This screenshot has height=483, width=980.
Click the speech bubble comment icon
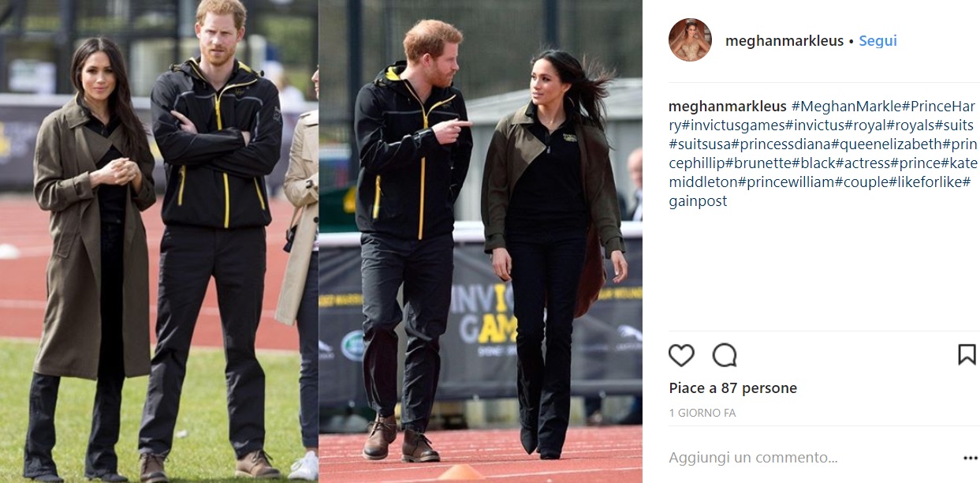tap(725, 356)
